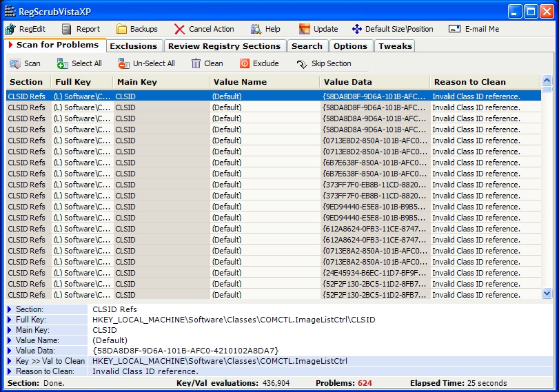
Task: Sort by the Full Key column header
Action: click(82, 82)
